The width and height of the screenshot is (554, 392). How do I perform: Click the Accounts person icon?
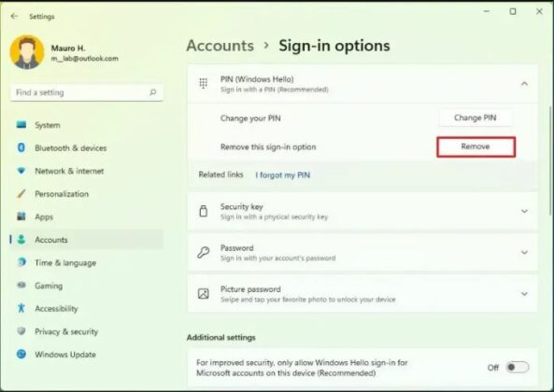[x=21, y=239]
